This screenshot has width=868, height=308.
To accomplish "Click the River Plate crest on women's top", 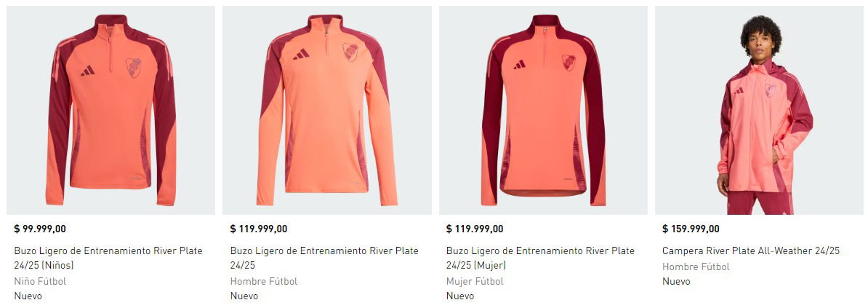I will coord(568,62).
